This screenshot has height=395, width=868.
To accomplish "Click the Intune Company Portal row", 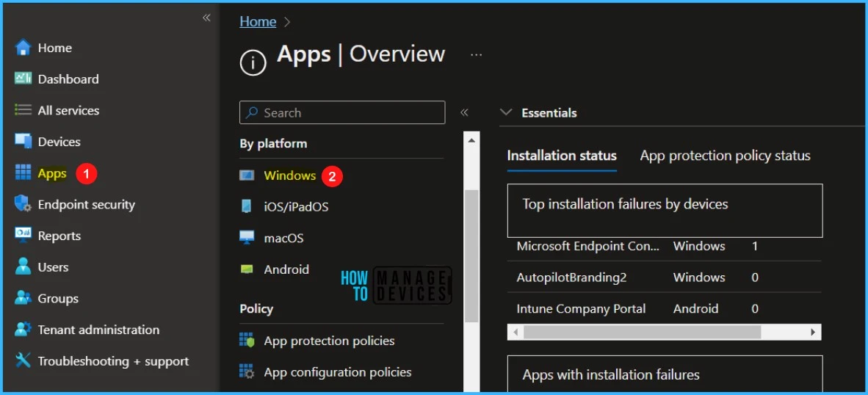I will pyautogui.click(x=665, y=308).
